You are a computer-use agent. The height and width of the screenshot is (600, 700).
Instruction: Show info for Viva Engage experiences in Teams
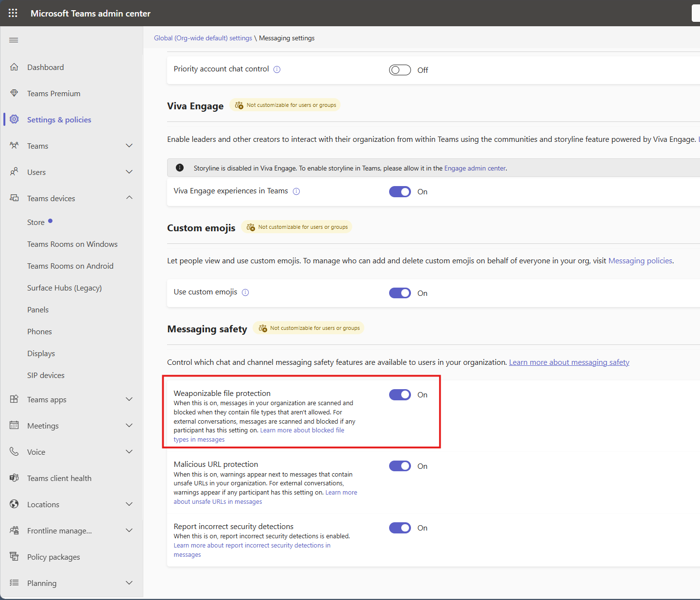[x=296, y=191]
